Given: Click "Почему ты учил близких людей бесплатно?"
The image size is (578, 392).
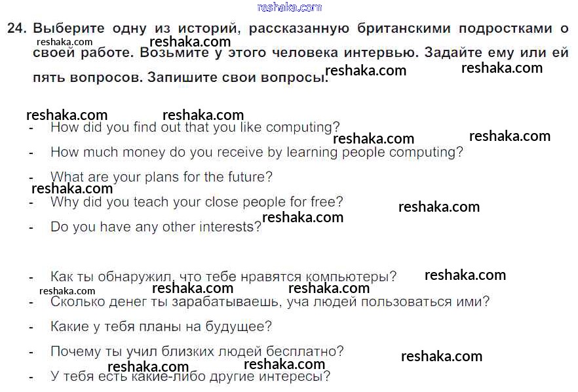Looking at the screenshot, I should click(x=197, y=351).
